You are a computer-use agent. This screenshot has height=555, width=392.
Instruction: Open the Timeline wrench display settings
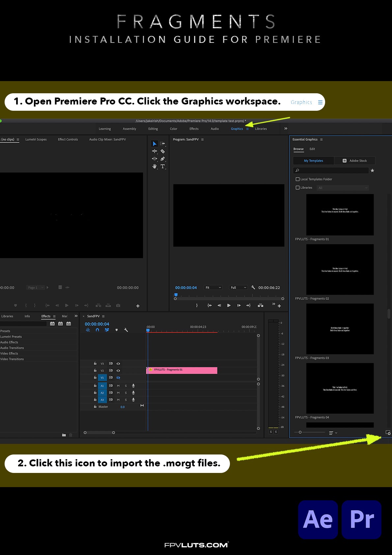(126, 330)
